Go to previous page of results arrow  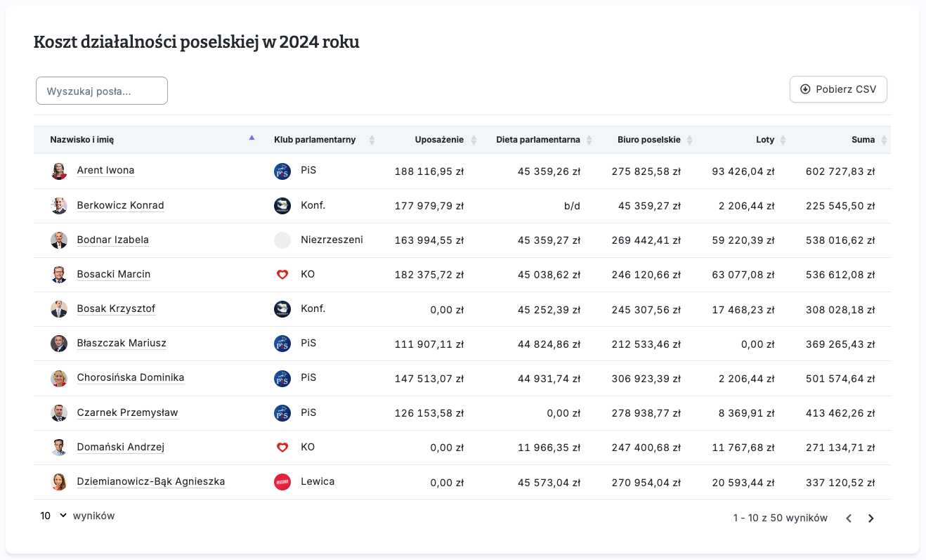pyautogui.click(x=849, y=519)
